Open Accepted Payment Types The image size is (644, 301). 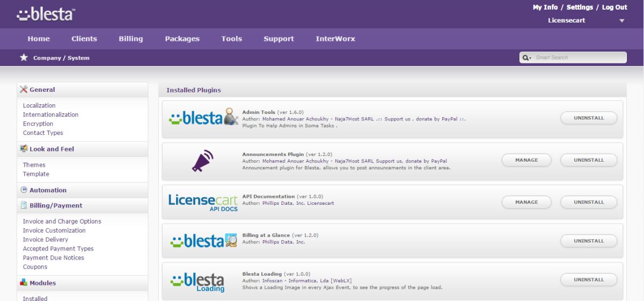coord(58,249)
